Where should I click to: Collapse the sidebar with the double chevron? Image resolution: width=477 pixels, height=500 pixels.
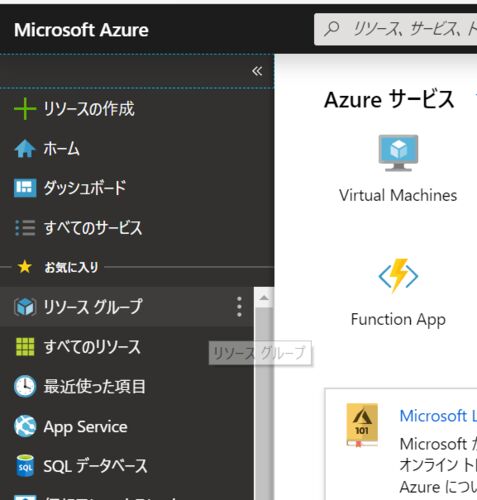(x=257, y=71)
